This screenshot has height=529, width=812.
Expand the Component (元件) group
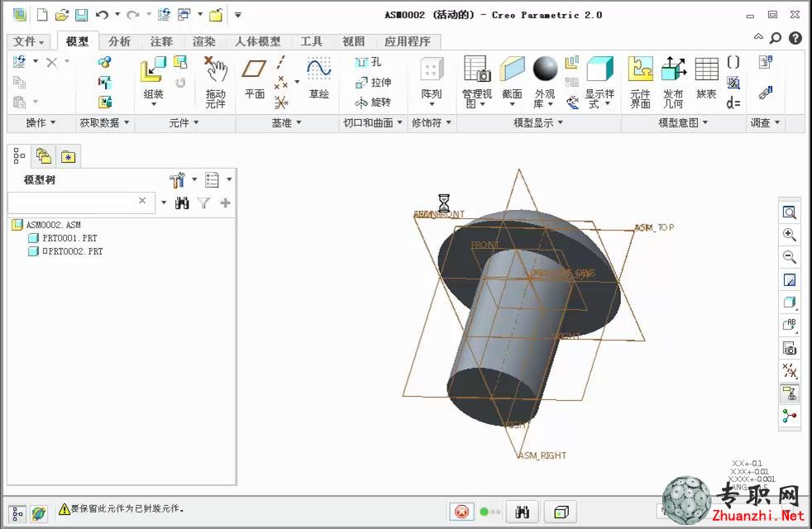click(184, 122)
